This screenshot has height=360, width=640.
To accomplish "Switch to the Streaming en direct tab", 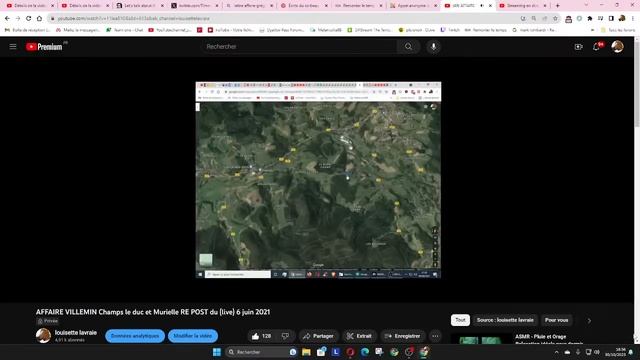I will pyautogui.click(x=523, y=6).
